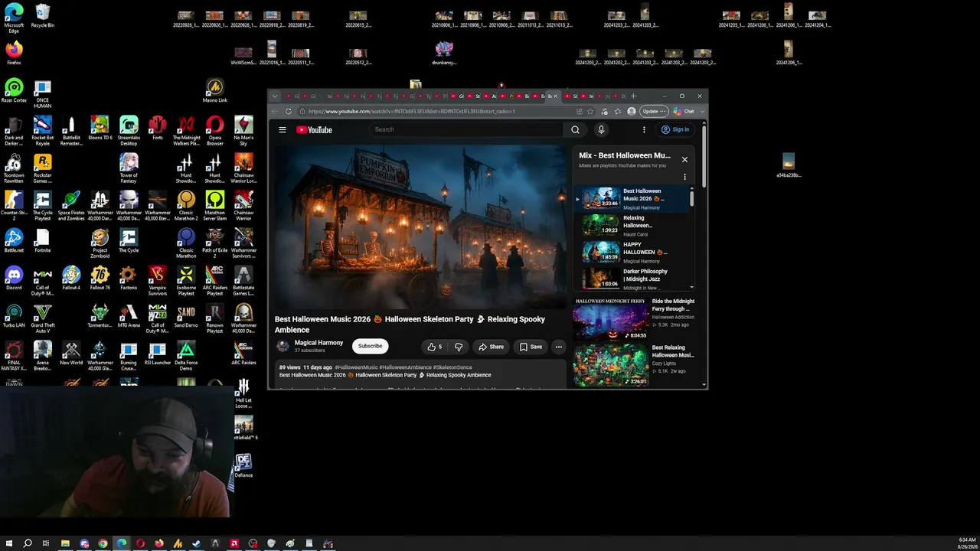Viewport: 980px width, 551px height.
Task: Open YouTube settings three-dot menu beside Sign in
Action: [x=644, y=130]
